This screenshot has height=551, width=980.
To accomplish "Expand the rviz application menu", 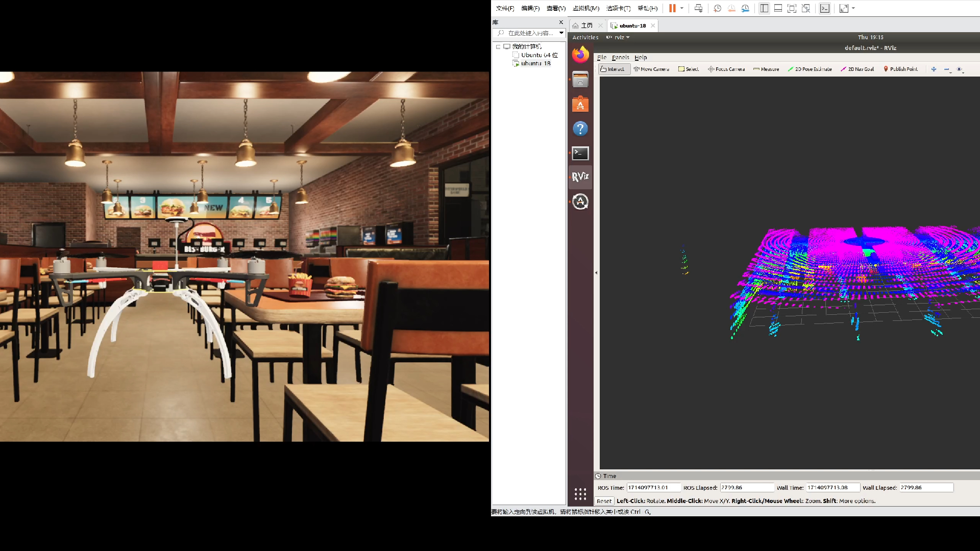I will point(618,37).
